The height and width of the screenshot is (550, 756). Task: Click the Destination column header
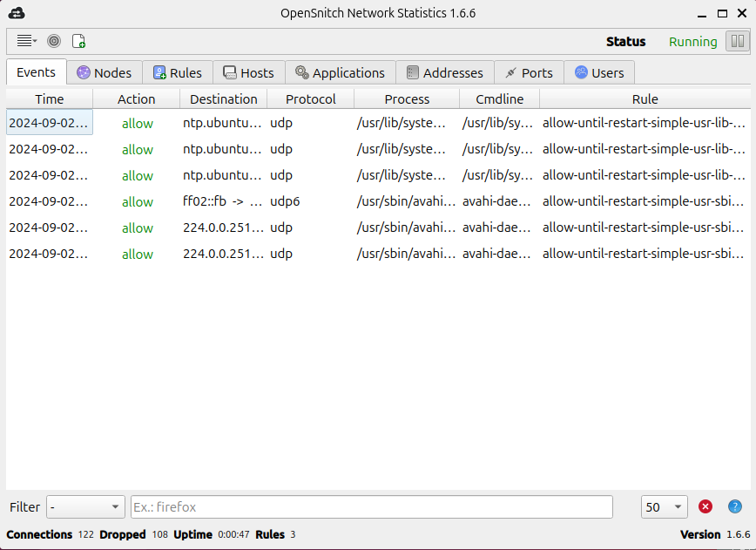click(x=223, y=99)
